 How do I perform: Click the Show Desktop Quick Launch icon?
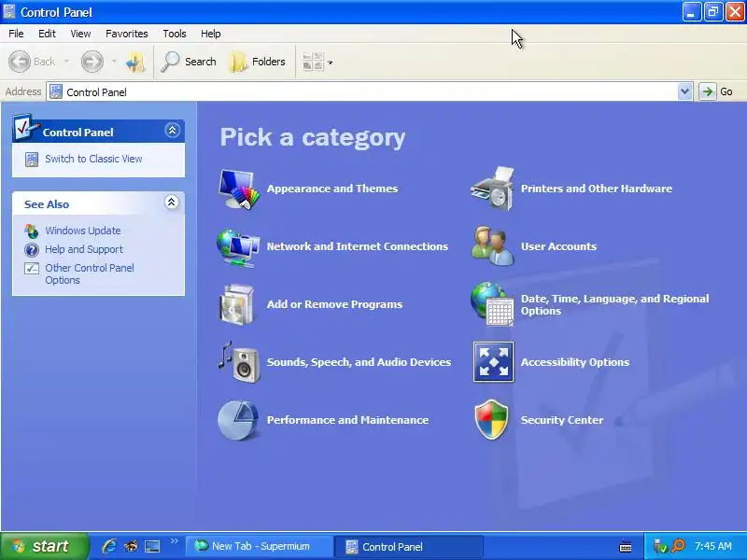152,546
